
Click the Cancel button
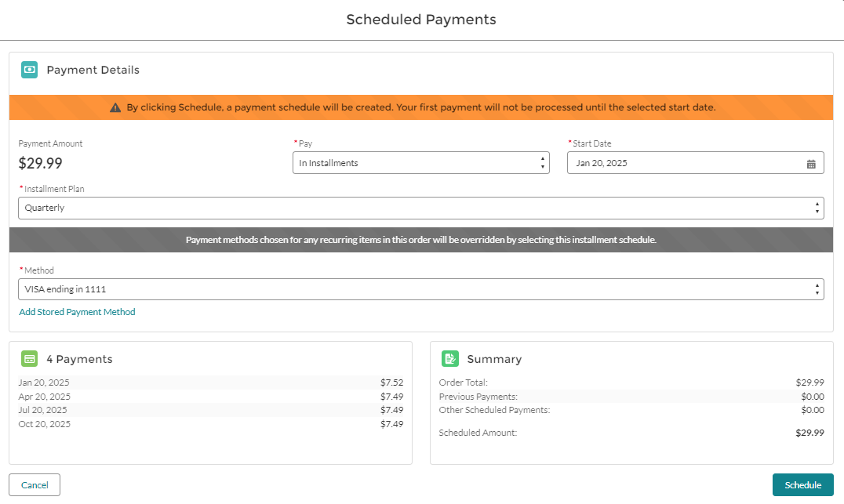[34, 484]
